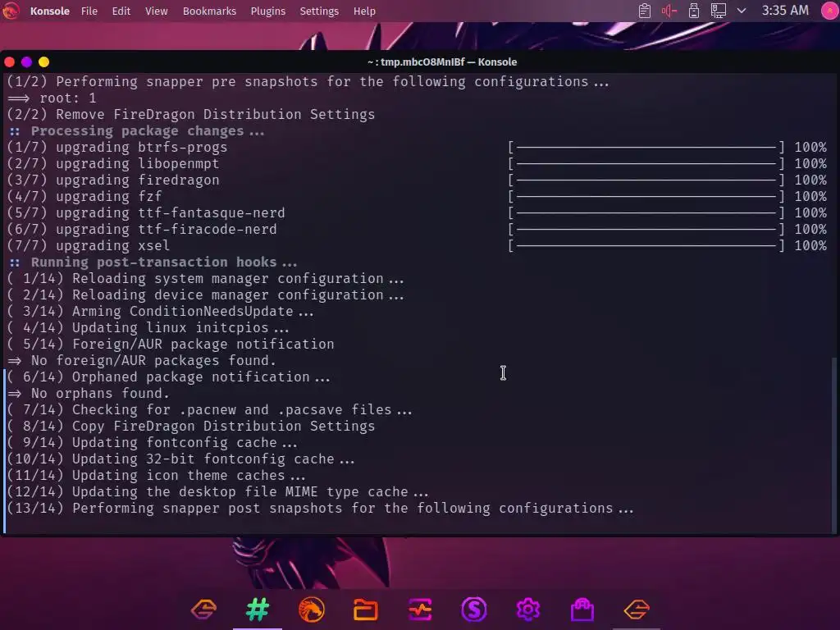840x630 pixels.
Task: Click the Konsole window title text
Action: [x=442, y=62]
